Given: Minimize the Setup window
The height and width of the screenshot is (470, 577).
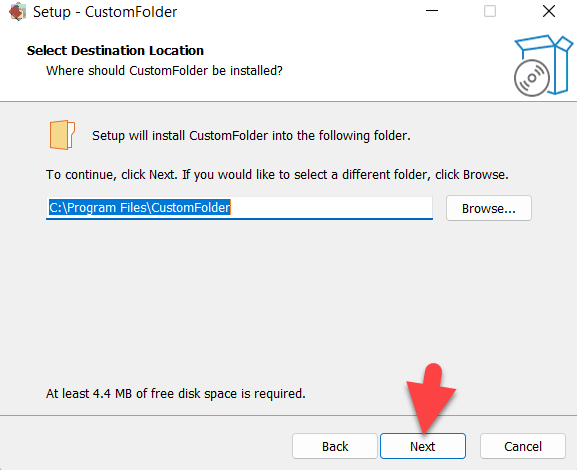Looking at the screenshot, I should [x=432, y=11].
